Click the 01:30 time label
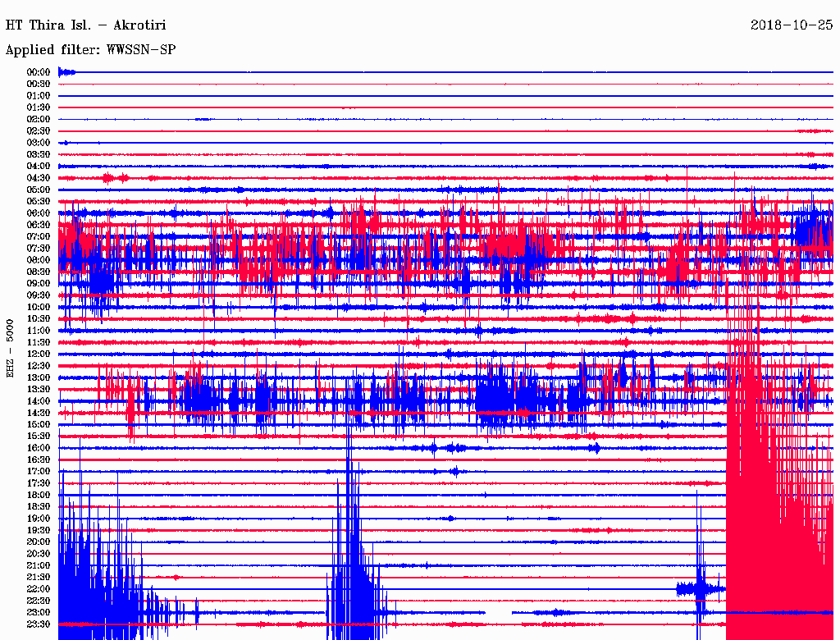Image resolution: width=840 pixels, height=640 pixels. tap(39, 107)
